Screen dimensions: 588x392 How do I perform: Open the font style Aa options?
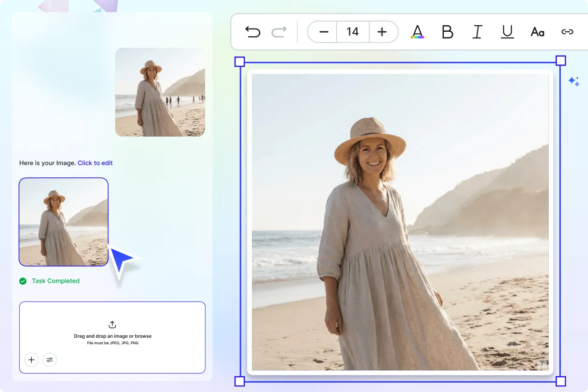coord(537,32)
